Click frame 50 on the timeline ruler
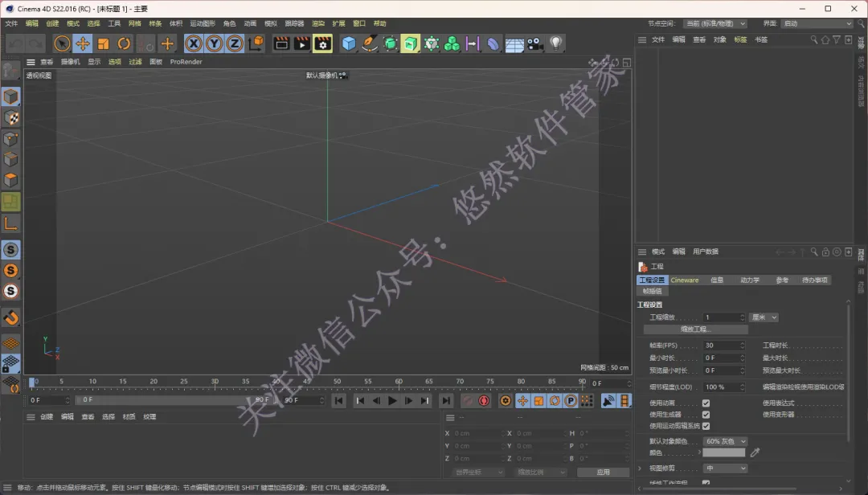Image resolution: width=868 pixels, height=495 pixels. (337, 382)
